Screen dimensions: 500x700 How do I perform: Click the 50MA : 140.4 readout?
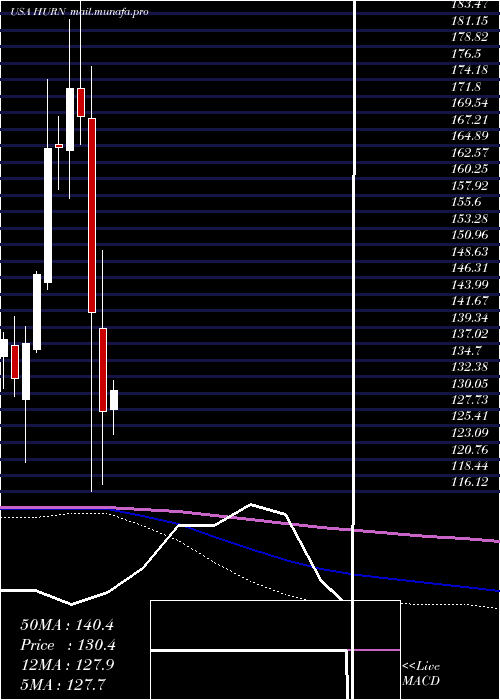click(x=67, y=625)
